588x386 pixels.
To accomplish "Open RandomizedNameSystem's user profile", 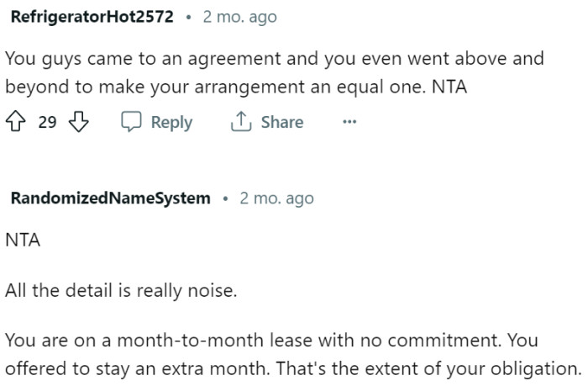I will pyautogui.click(x=110, y=198).
